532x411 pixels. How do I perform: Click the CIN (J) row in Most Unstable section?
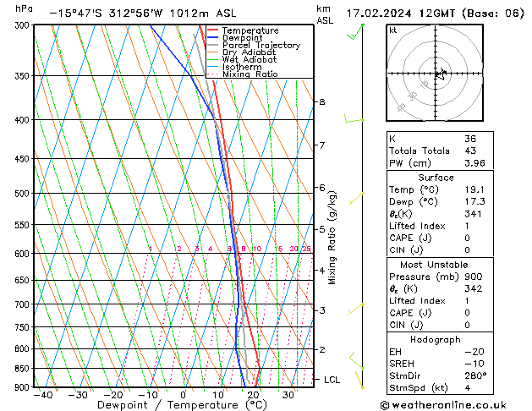440,326
